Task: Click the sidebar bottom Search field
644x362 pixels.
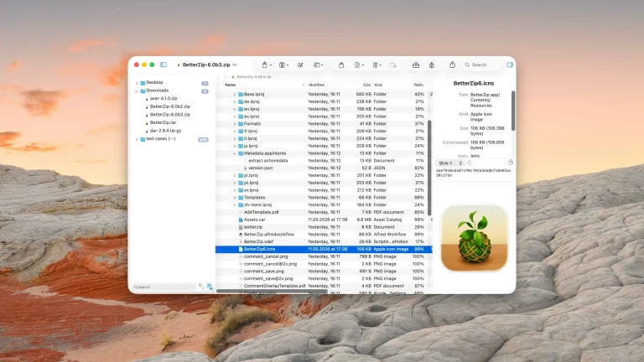Action: point(164,287)
